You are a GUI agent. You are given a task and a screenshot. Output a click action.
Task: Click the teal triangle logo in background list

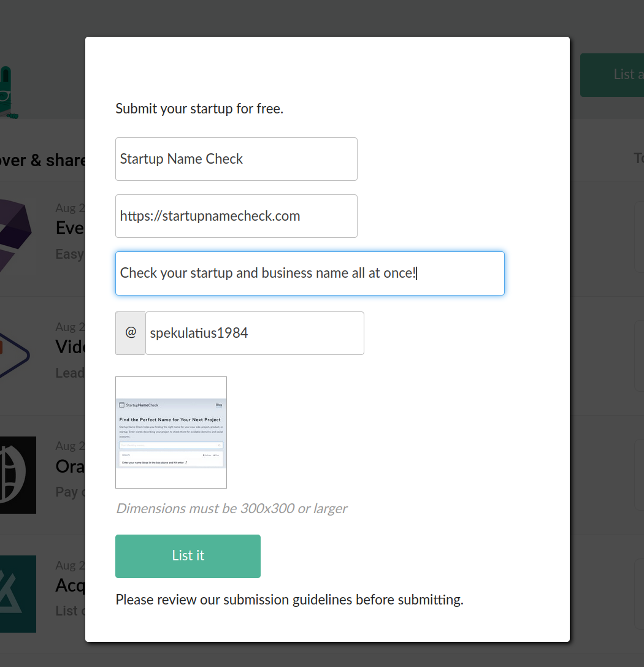[18, 594]
